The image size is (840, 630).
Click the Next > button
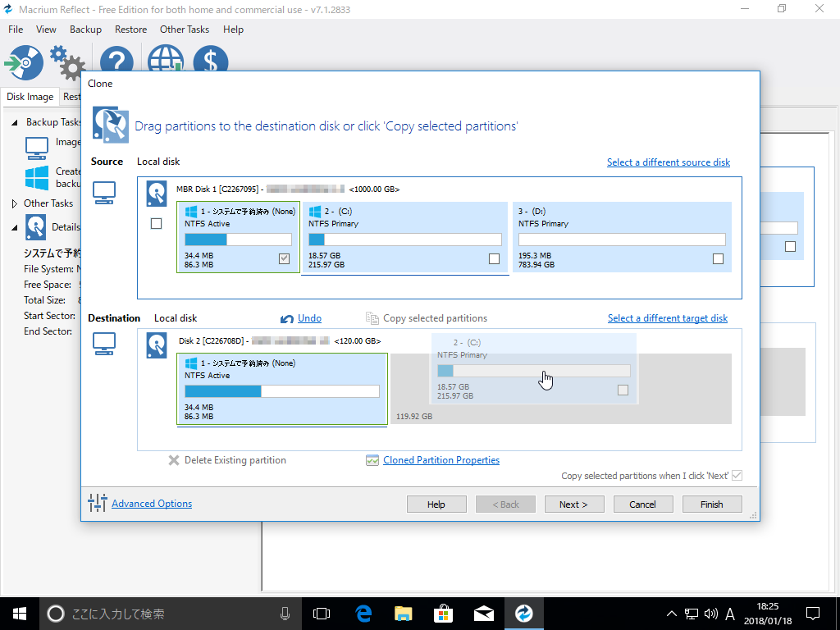tap(573, 504)
